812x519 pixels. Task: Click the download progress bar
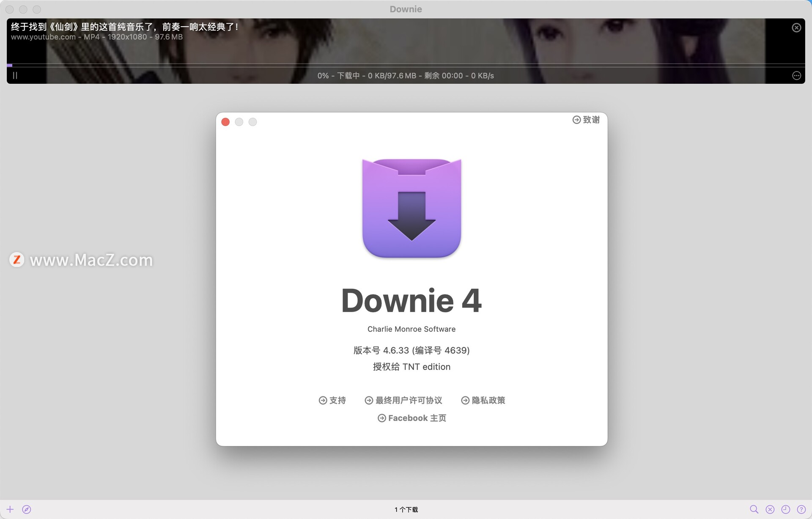pos(406,65)
